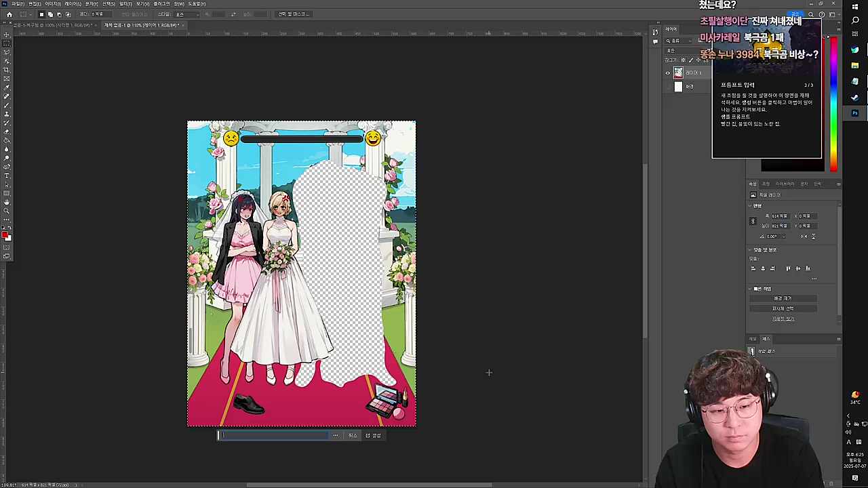The height and width of the screenshot is (488, 868).
Task: Select the Hand tool
Action: [7, 202]
